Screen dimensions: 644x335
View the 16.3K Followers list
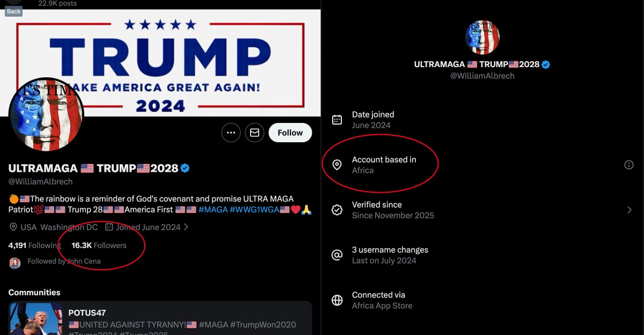(99, 245)
